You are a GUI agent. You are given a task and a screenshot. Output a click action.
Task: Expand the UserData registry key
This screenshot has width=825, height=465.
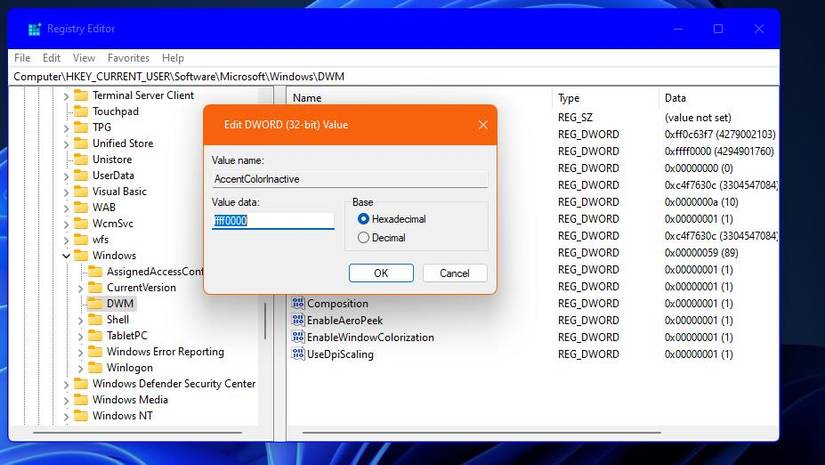tap(66, 176)
